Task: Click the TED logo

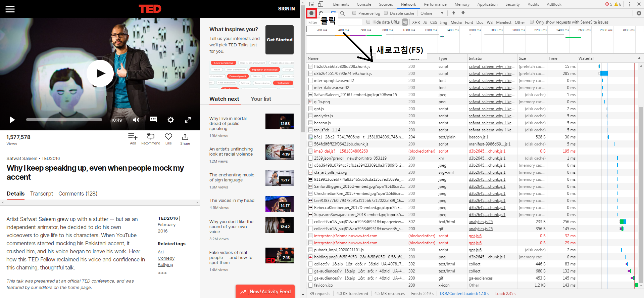Action: click(x=150, y=9)
